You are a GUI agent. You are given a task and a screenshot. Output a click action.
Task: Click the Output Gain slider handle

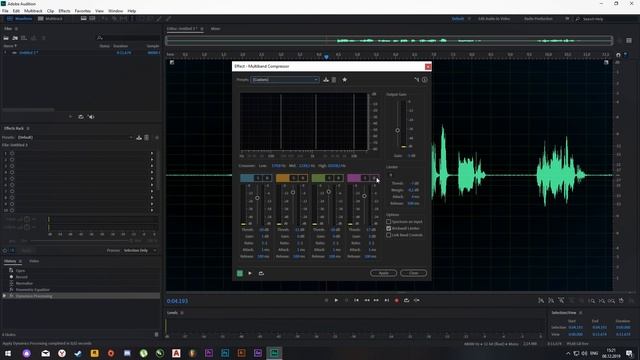pyautogui.click(x=397, y=130)
